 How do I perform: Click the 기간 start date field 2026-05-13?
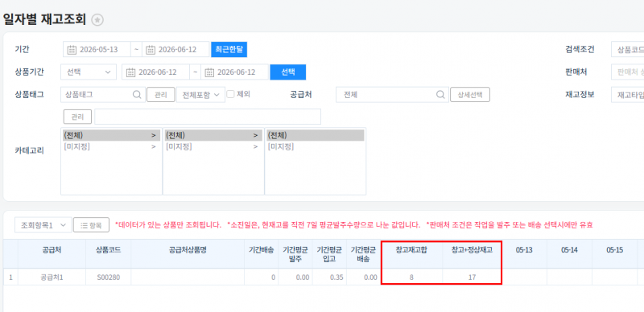(97, 50)
